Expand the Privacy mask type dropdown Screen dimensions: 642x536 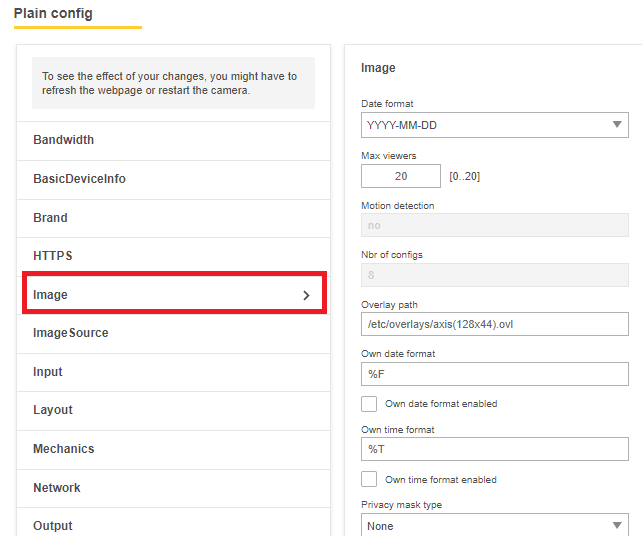coord(494,525)
